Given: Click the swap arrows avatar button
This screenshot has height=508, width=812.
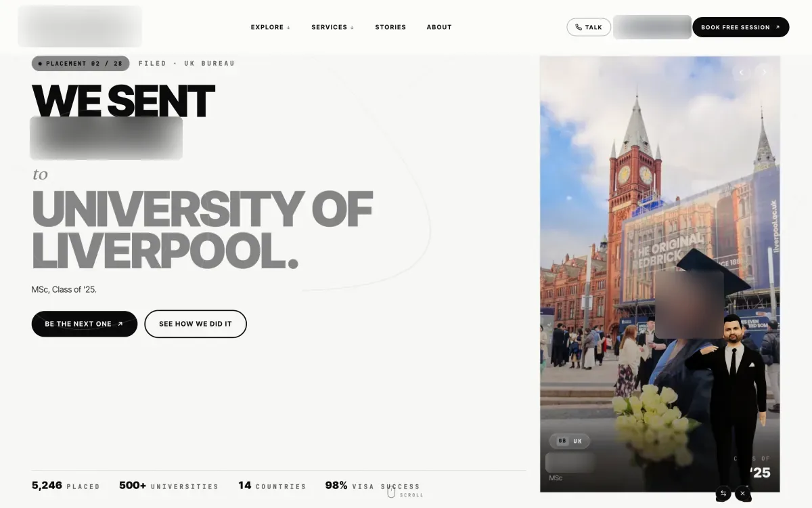Looking at the screenshot, I should [723, 494].
